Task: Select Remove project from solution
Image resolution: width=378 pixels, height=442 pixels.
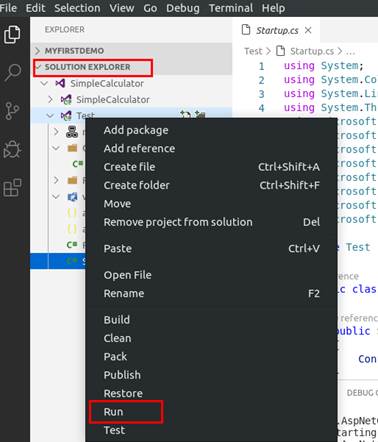Action: [178, 222]
